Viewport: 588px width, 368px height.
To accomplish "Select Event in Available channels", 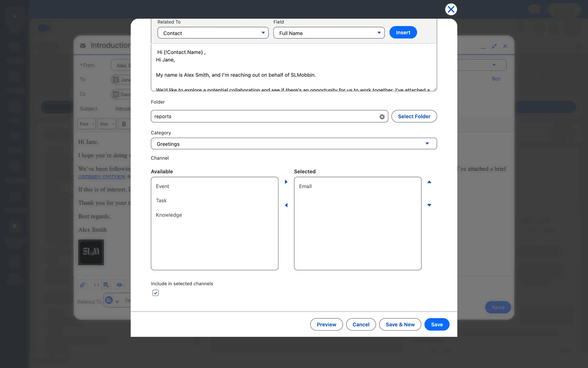I will [x=162, y=186].
